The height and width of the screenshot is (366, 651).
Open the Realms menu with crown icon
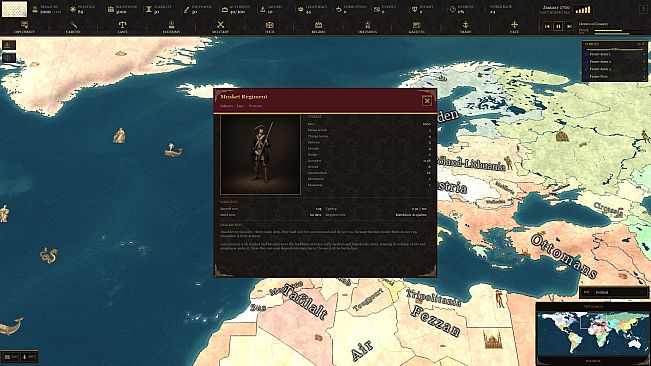click(318, 27)
